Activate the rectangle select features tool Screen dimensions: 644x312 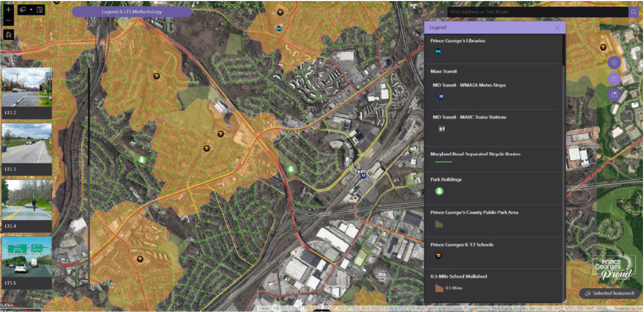tap(23, 10)
